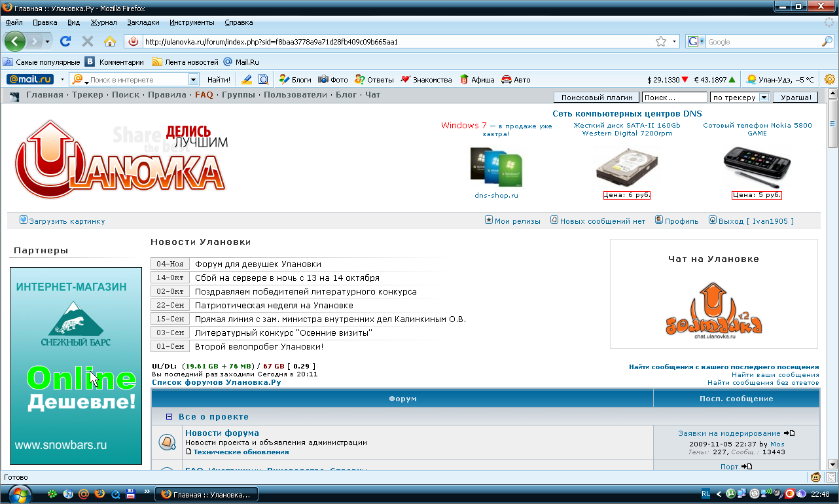The image size is (839, 504).
Task: Click the uTorrent icon in system tray
Action: [x=731, y=494]
